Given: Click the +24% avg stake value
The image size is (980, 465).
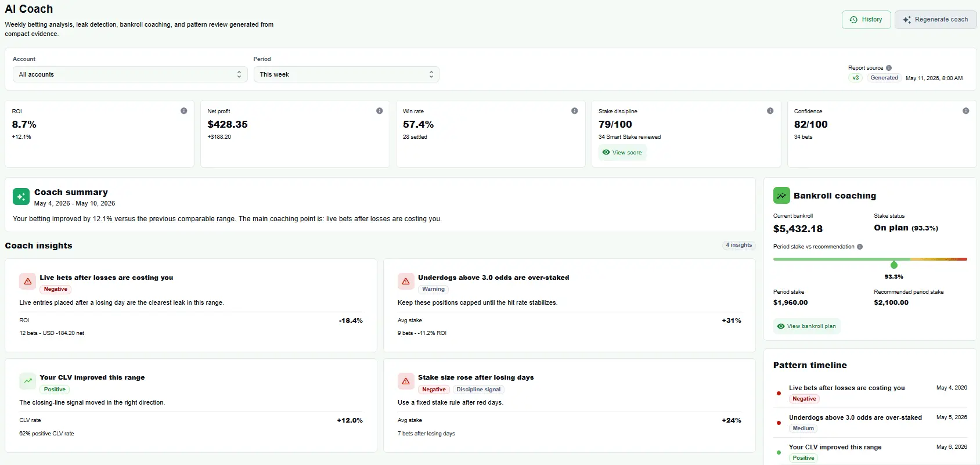Looking at the screenshot, I should (732, 420).
